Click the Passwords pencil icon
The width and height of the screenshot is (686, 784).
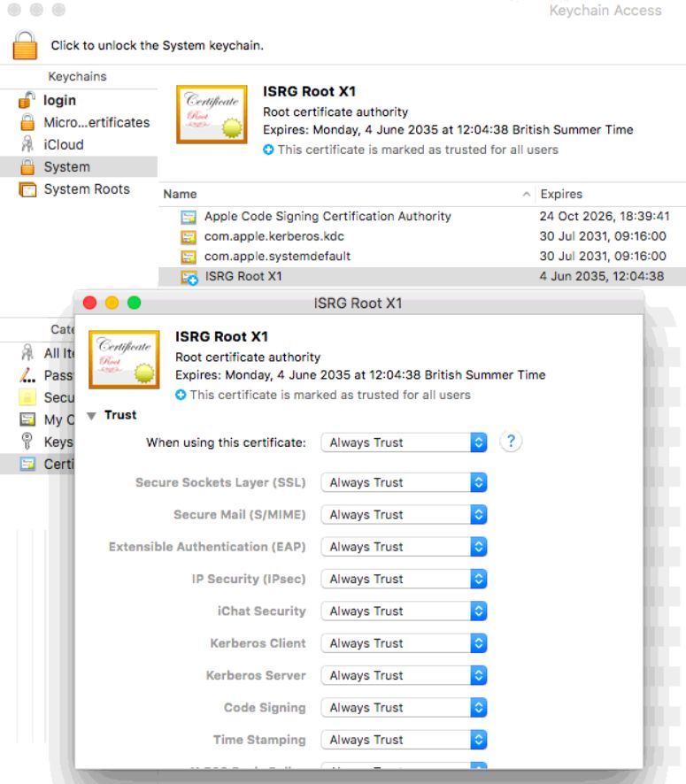point(27,375)
